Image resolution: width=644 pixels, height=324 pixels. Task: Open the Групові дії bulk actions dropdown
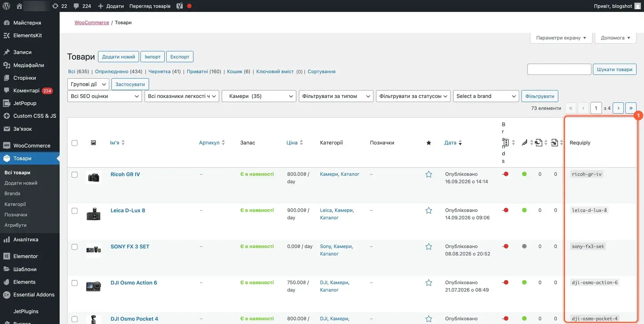[88, 84]
